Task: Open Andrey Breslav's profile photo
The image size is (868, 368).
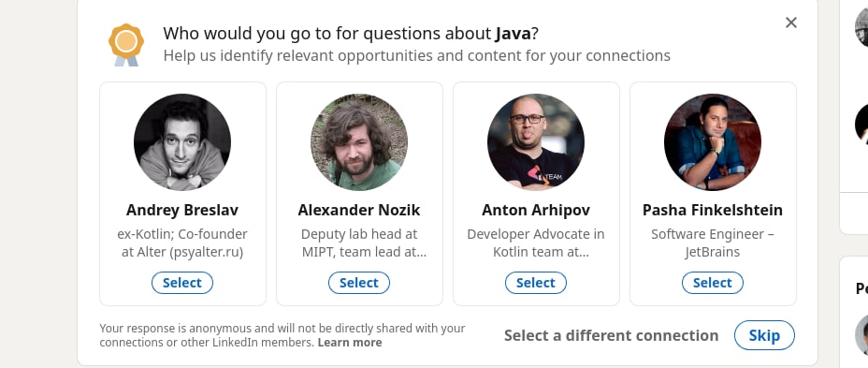Action: click(182, 142)
